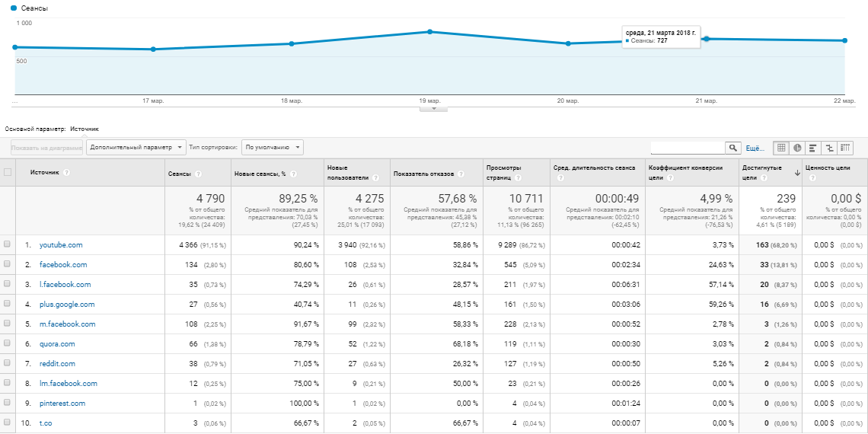Select the performance bar view icon
Screen dimensions: 868x434
point(813,148)
